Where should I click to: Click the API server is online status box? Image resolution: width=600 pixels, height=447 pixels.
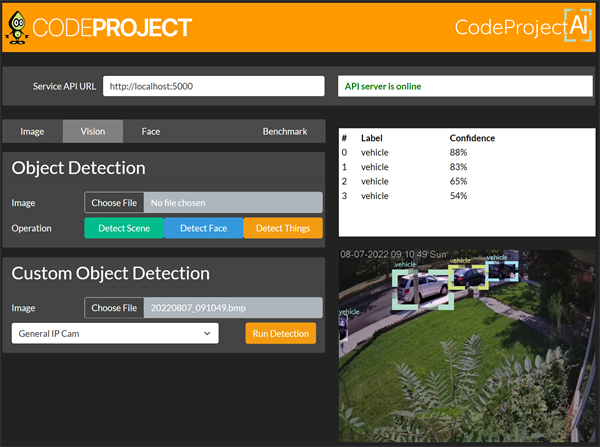tap(465, 86)
